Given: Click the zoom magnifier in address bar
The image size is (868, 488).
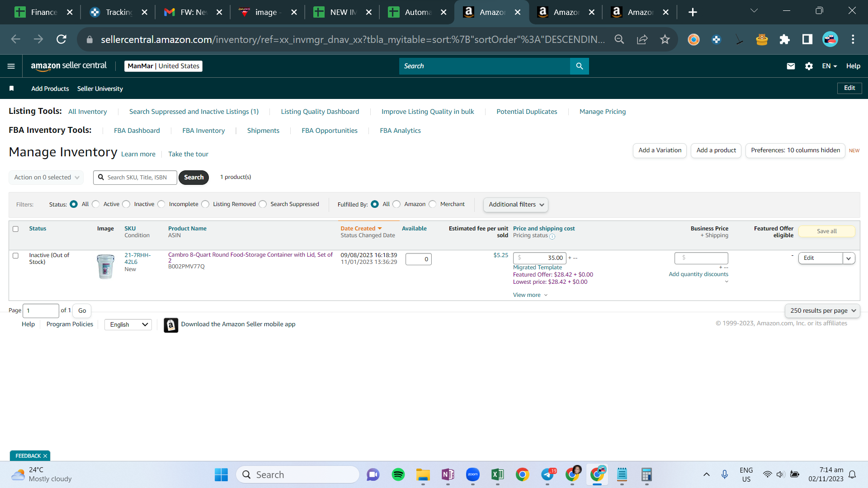Looking at the screenshot, I should pyautogui.click(x=619, y=39).
